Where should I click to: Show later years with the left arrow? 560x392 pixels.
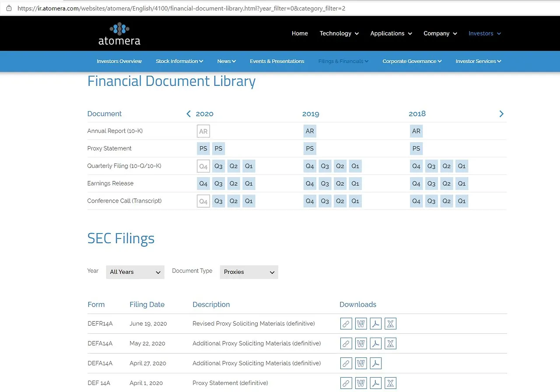[x=189, y=114]
